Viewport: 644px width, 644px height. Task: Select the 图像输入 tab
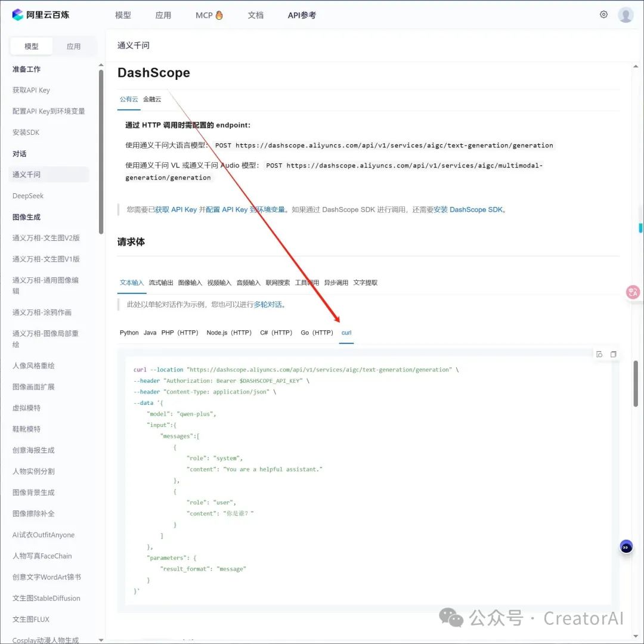pyautogui.click(x=190, y=283)
